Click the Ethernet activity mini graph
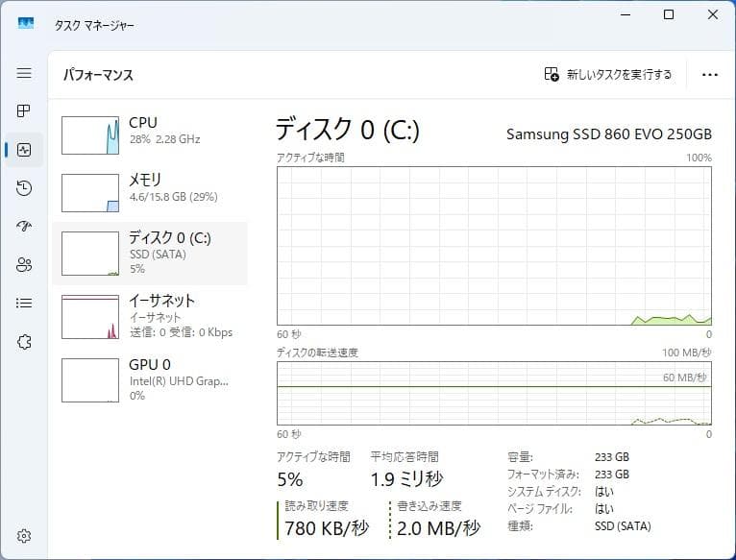The image size is (736, 560). [x=90, y=317]
